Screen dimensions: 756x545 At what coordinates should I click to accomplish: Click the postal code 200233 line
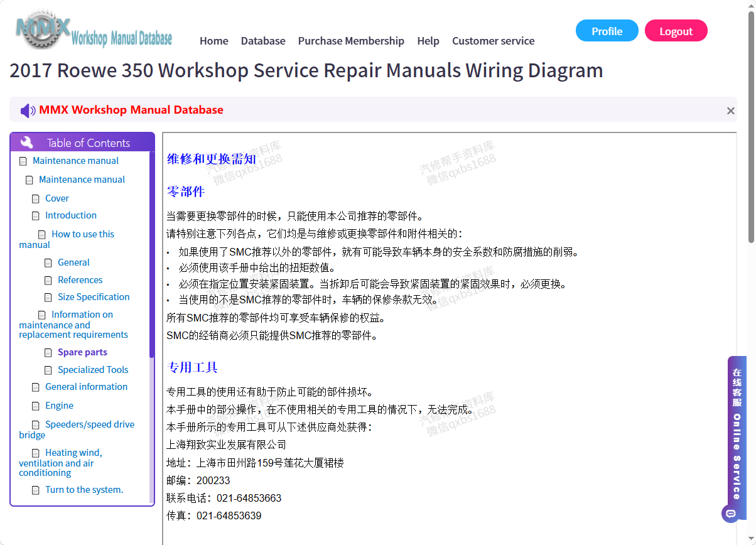(198, 481)
